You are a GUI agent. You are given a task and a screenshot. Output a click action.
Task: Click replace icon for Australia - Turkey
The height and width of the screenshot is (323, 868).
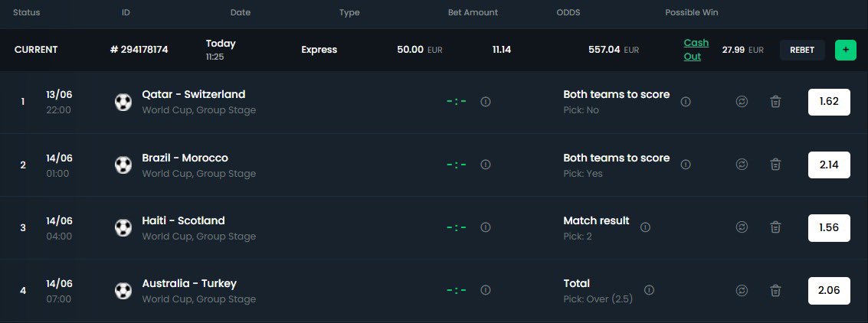tap(742, 290)
